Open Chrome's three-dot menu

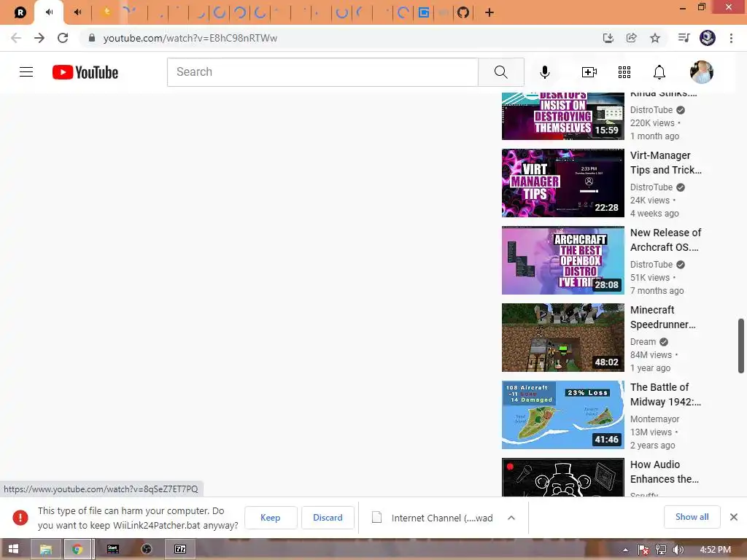coord(731,38)
